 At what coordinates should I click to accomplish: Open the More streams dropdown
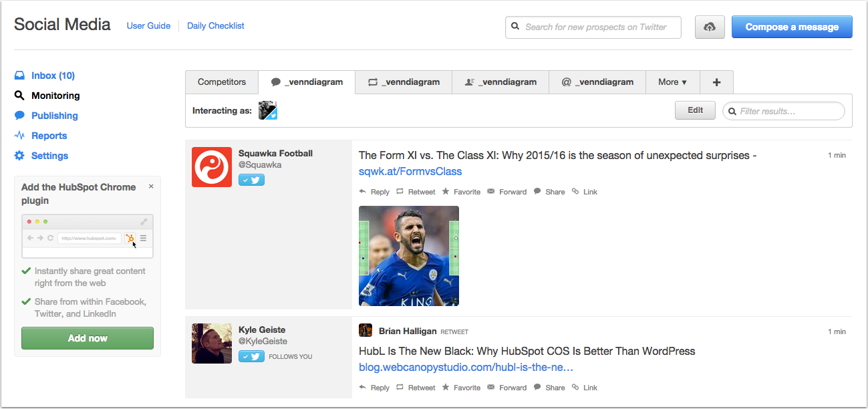[x=672, y=82]
